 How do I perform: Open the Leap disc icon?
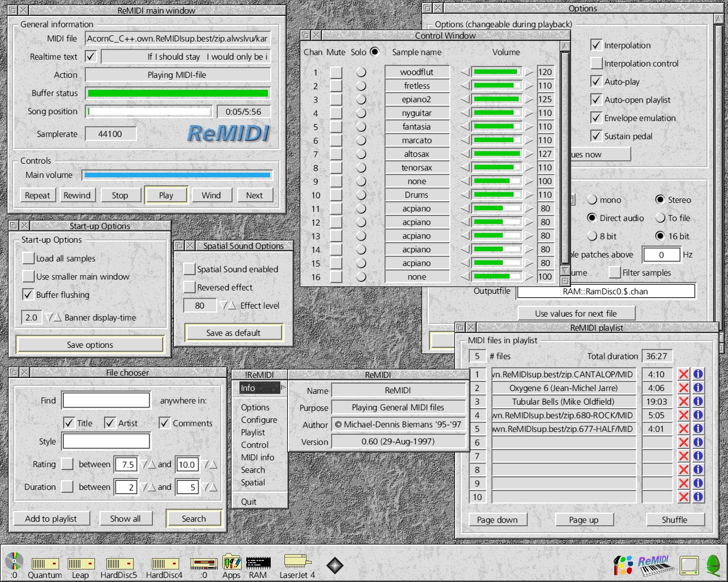point(80,563)
